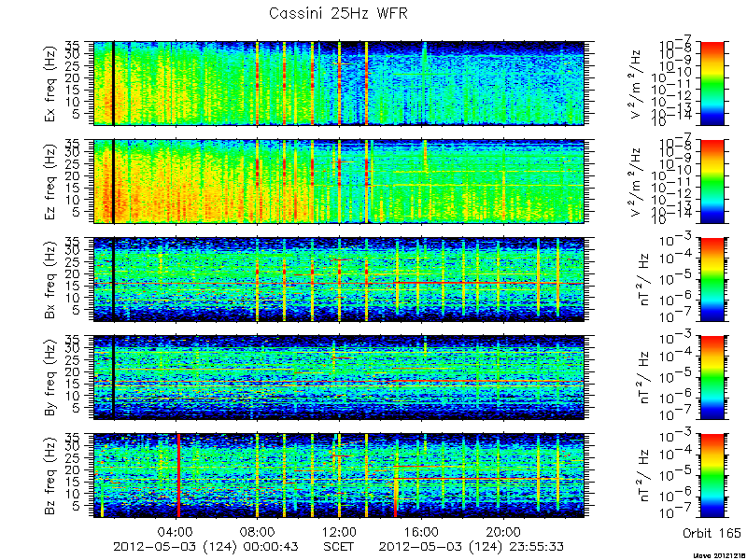Click the "Ex freq (Hz)" axis label
The height and width of the screenshot is (560, 747).
pos(50,83)
